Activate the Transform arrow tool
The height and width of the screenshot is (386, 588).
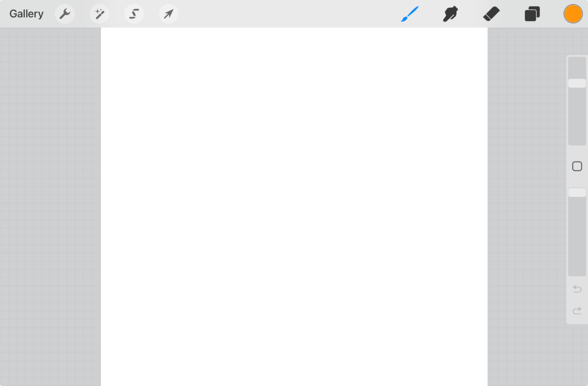tap(169, 14)
